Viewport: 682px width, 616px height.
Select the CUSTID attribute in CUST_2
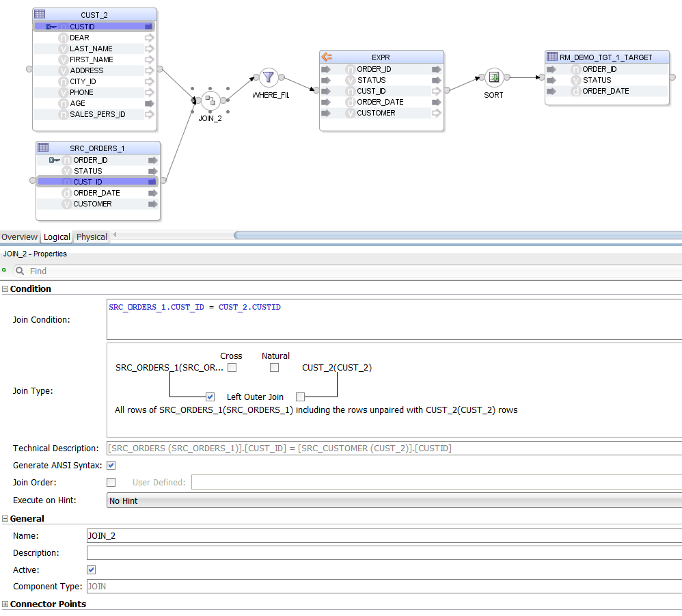94,27
